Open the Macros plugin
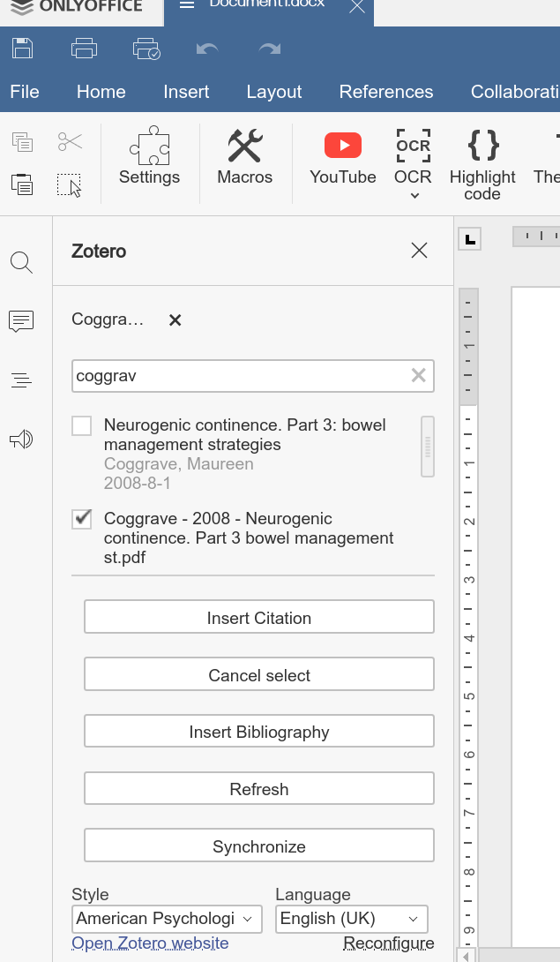Image resolution: width=560 pixels, height=962 pixels. point(245,156)
